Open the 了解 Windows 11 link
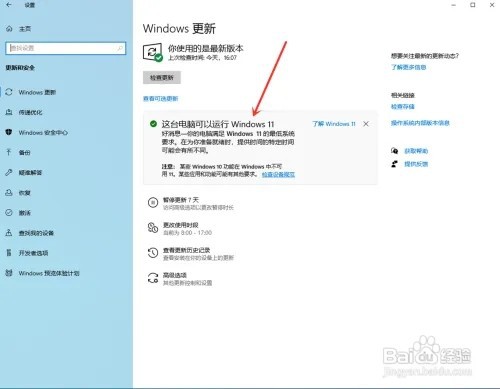500x389 pixels. click(334, 124)
